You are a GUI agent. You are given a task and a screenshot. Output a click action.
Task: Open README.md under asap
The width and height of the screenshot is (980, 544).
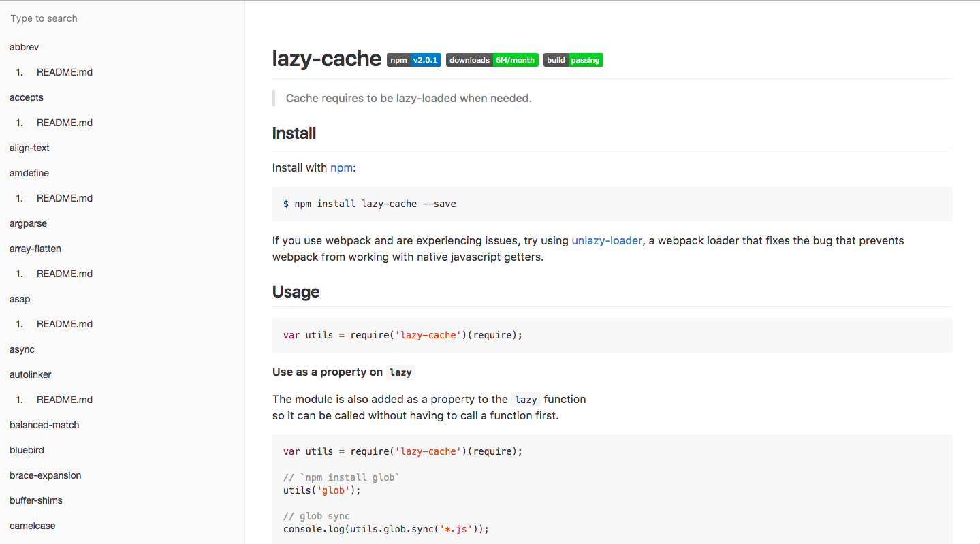(65, 324)
